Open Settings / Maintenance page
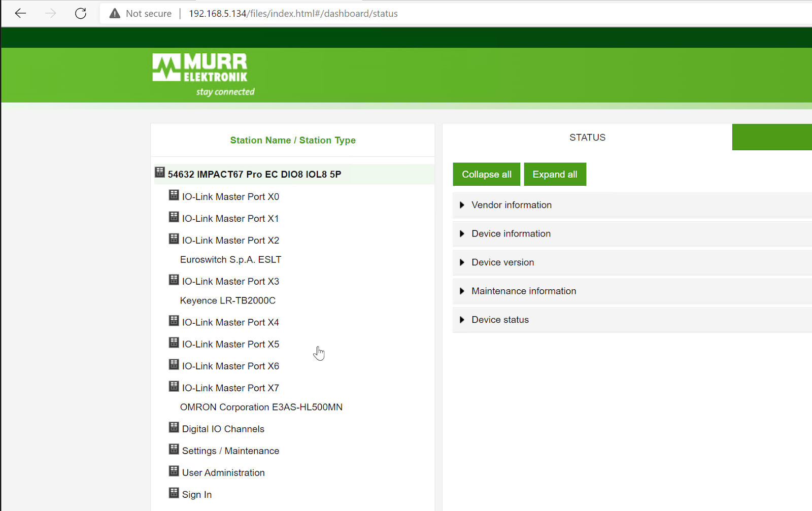Image resolution: width=812 pixels, height=511 pixels. click(x=230, y=451)
